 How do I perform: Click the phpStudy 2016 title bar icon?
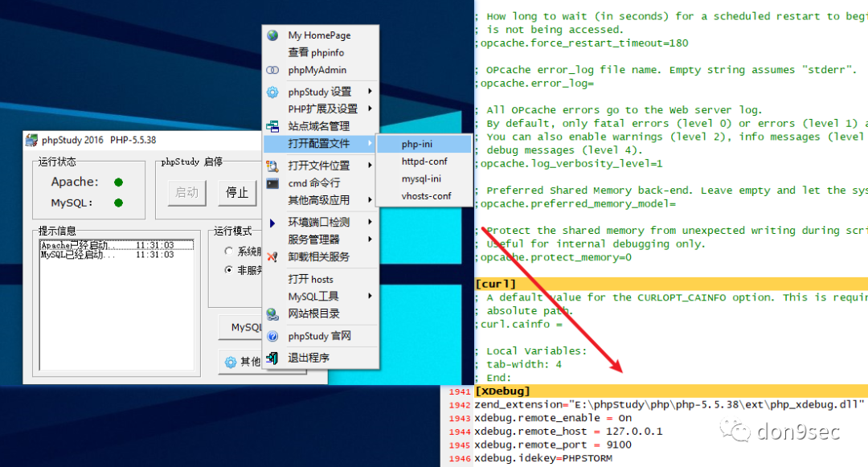[32, 140]
